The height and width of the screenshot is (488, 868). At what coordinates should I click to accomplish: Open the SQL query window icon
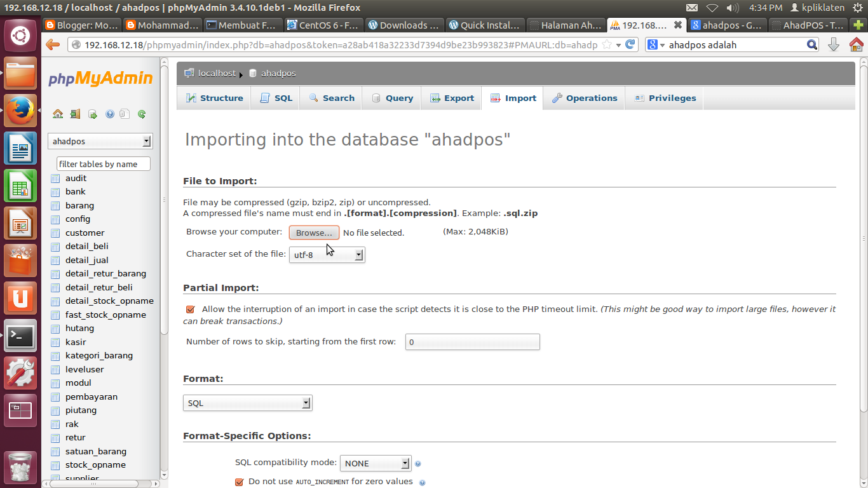pos(93,113)
